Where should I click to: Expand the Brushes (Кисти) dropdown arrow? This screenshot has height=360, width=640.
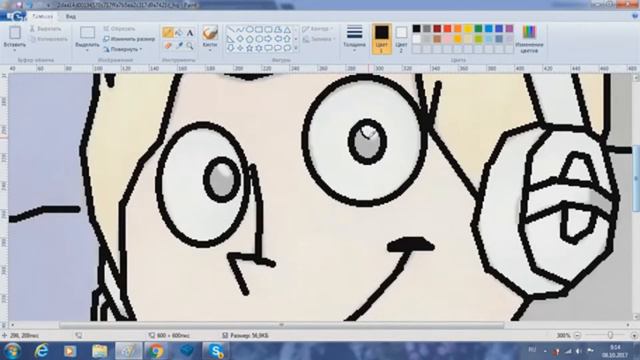coord(210,50)
